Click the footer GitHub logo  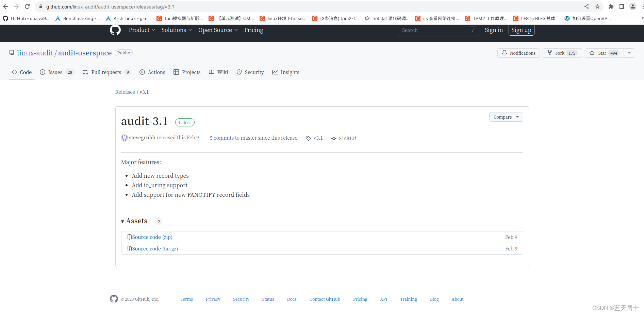click(x=114, y=299)
